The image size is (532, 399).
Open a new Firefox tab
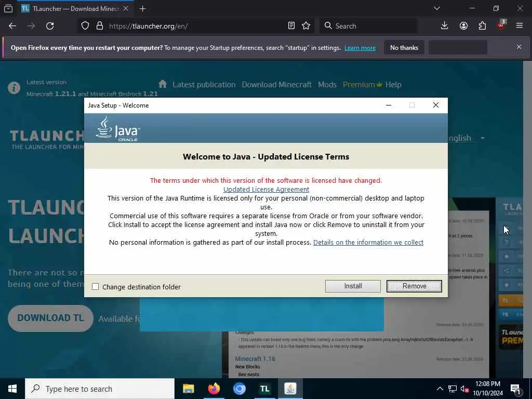(142, 8)
